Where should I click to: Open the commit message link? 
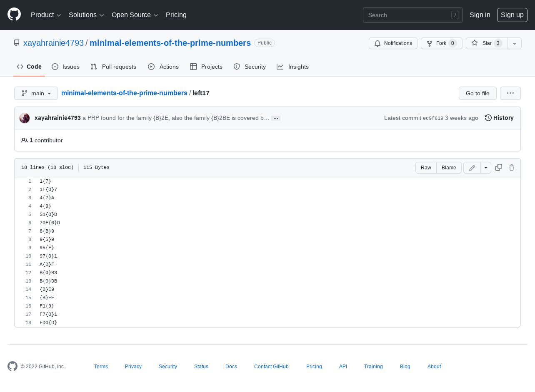pos(176,118)
